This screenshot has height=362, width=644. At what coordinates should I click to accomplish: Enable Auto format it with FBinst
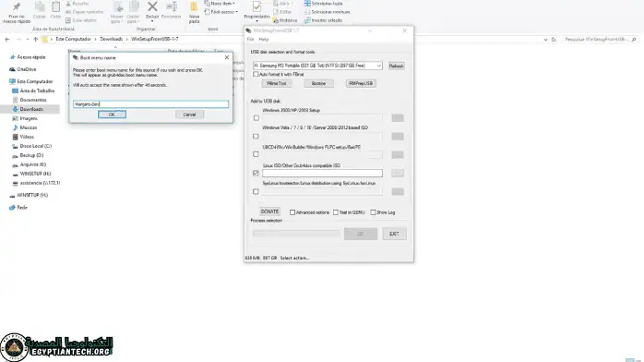pyautogui.click(x=256, y=75)
